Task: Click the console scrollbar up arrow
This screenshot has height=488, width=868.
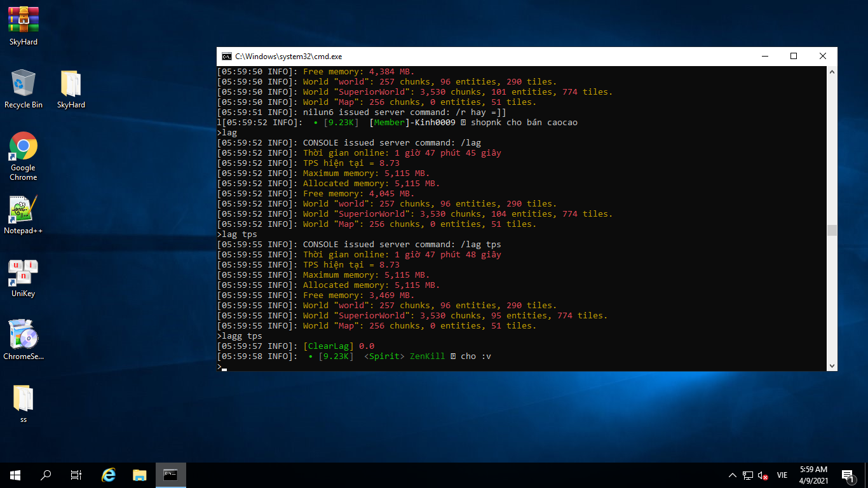Action: (832, 72)
